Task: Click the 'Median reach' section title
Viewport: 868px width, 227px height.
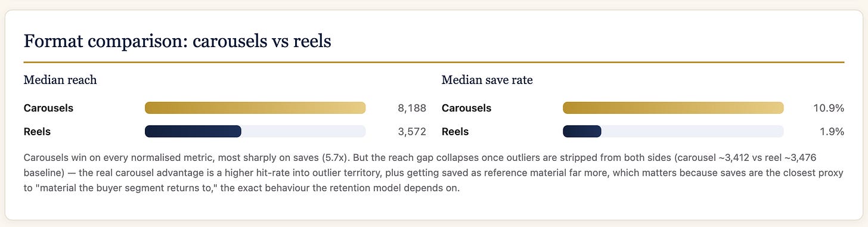Action: click(60, 80)
